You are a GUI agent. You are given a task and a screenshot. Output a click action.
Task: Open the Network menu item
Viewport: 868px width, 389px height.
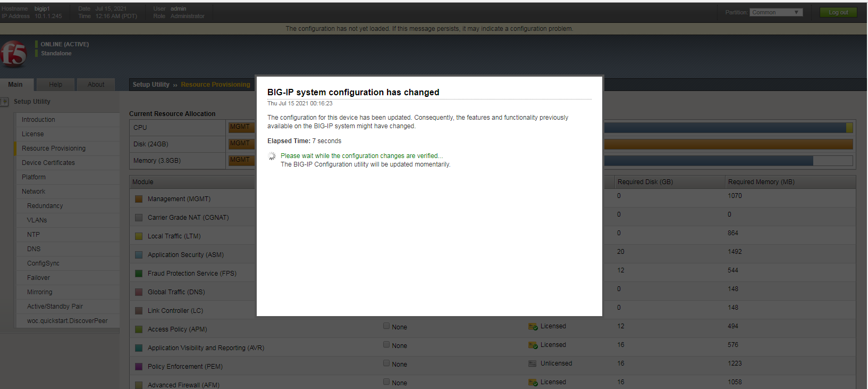tap(68, 192)
